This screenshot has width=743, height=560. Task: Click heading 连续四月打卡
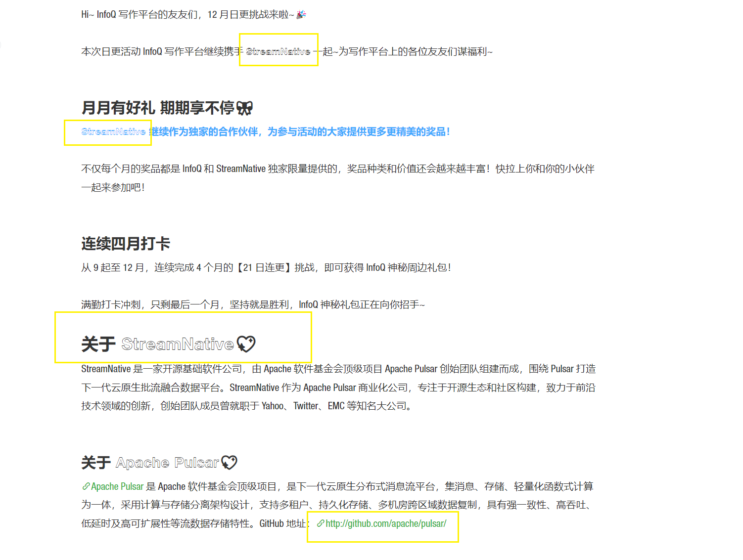click(126, 244)
